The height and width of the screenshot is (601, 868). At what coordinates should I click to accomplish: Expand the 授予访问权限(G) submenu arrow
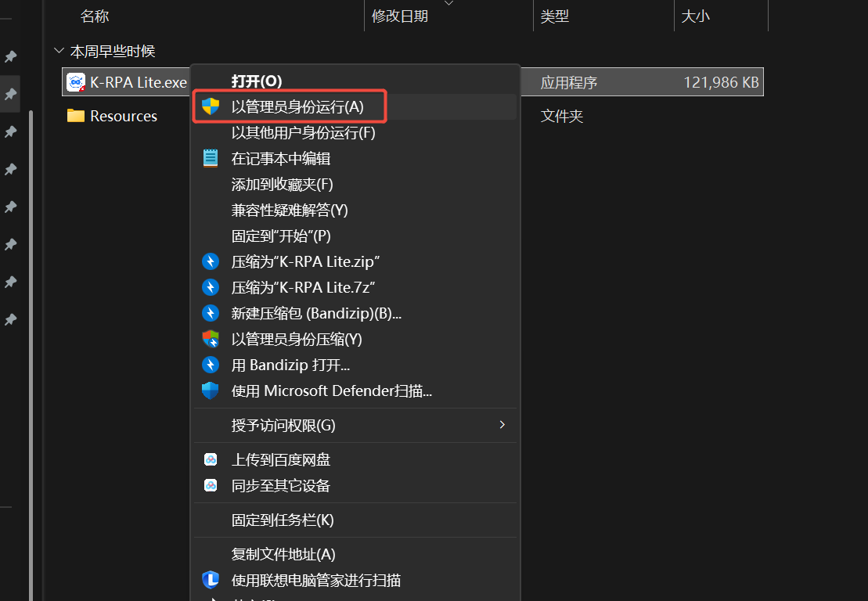(x=502, y=424)
